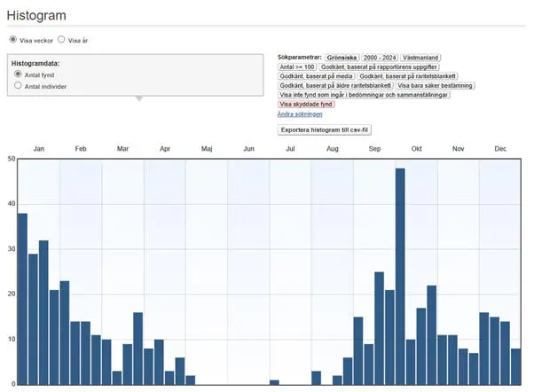This screenshot has width=534, height=392.
Task: Click 'Visa inte fynd som ingår i bedömningar' tag
Action: pos(364,95)
